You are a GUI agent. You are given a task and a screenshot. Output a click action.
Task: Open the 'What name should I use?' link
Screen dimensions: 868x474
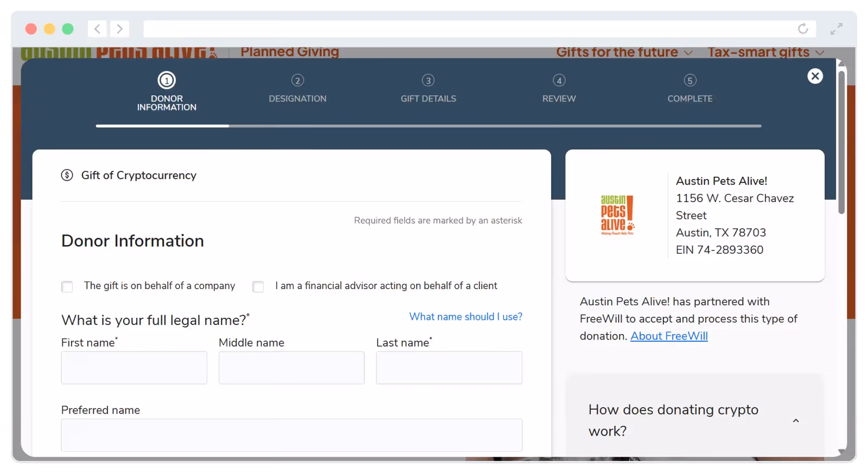click(465, 317)
